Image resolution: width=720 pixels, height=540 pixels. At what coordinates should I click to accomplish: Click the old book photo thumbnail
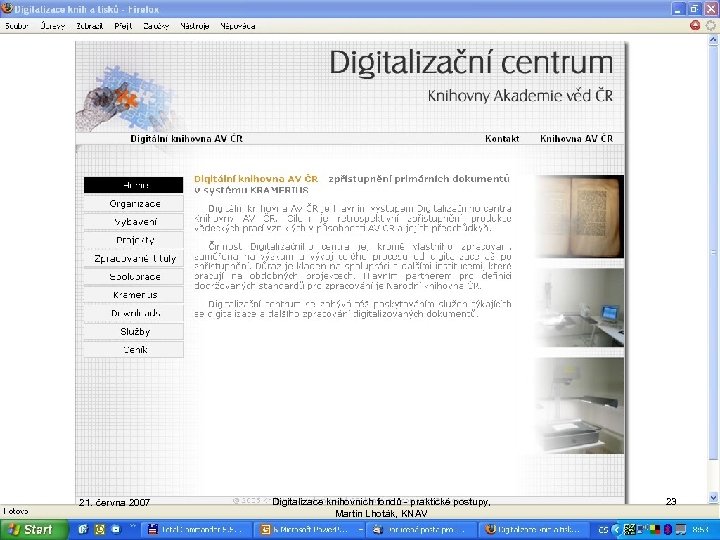[580, 216]
